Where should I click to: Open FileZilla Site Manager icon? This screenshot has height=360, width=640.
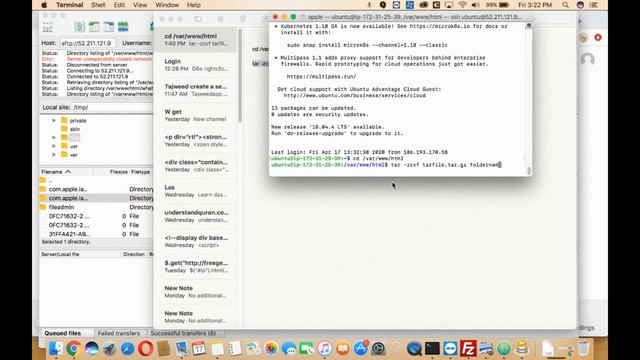47,27
